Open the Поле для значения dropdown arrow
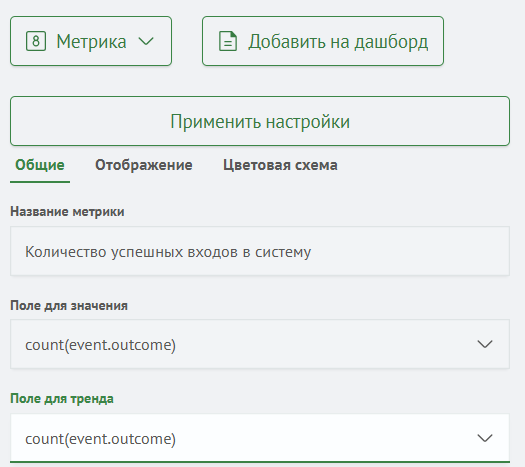Viewport: 525px width, 467px height. click(x=485, y=344)
